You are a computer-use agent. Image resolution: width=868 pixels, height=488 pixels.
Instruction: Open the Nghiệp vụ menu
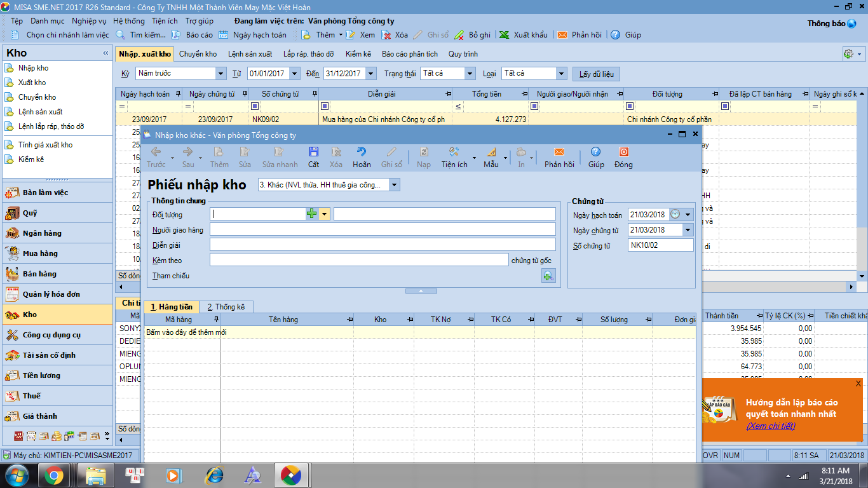(89, 21)
